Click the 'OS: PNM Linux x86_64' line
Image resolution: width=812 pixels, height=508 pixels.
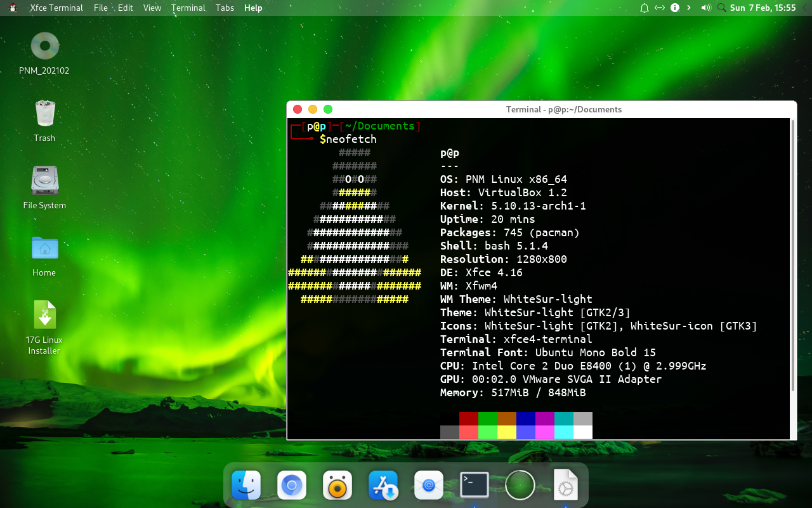(504, 179)
